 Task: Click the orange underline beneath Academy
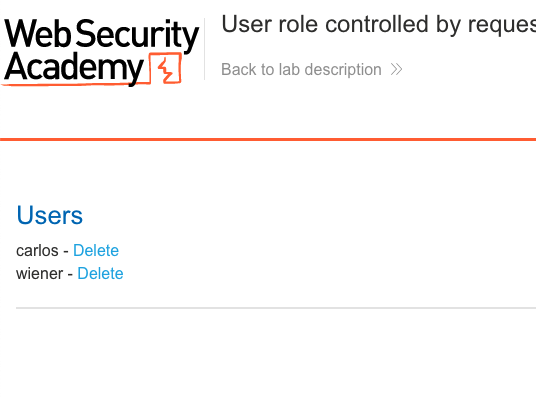[75, 83]
